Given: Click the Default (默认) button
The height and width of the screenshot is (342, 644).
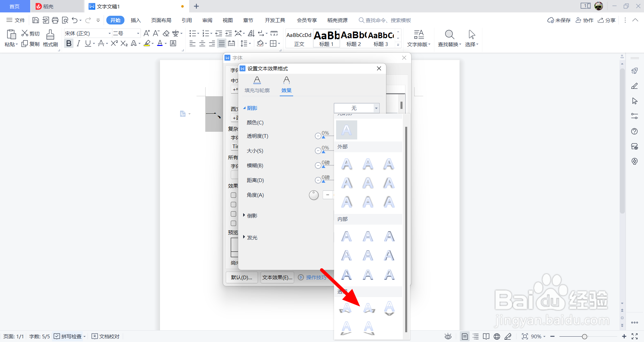Looking at the screenshot, I should tap(241, 277).
